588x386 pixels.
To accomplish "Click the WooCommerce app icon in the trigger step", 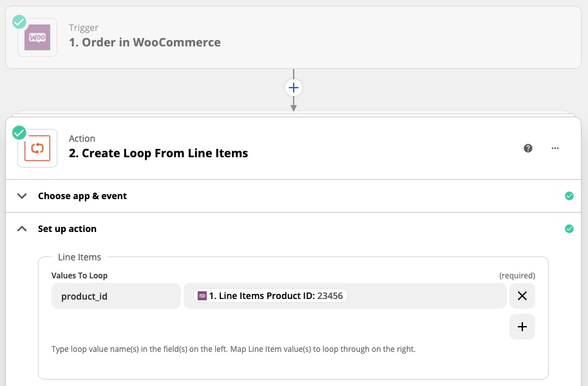I will pyautogui.click(x=37, y=37).
